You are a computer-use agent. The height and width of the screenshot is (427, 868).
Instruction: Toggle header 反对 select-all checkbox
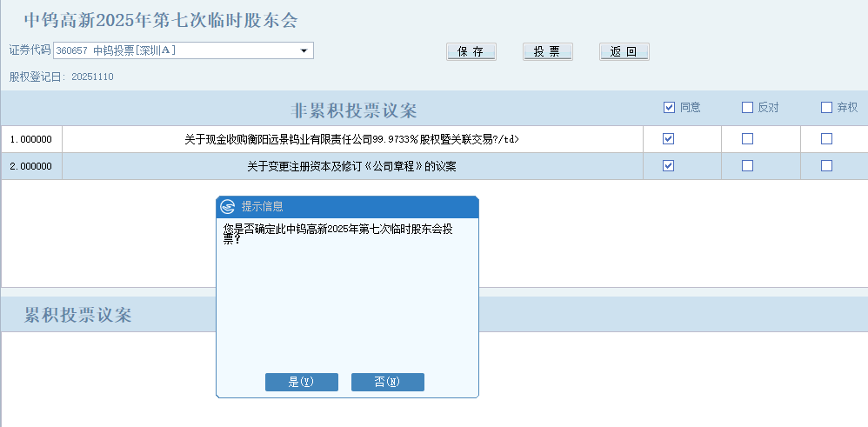tap(747, 108)
